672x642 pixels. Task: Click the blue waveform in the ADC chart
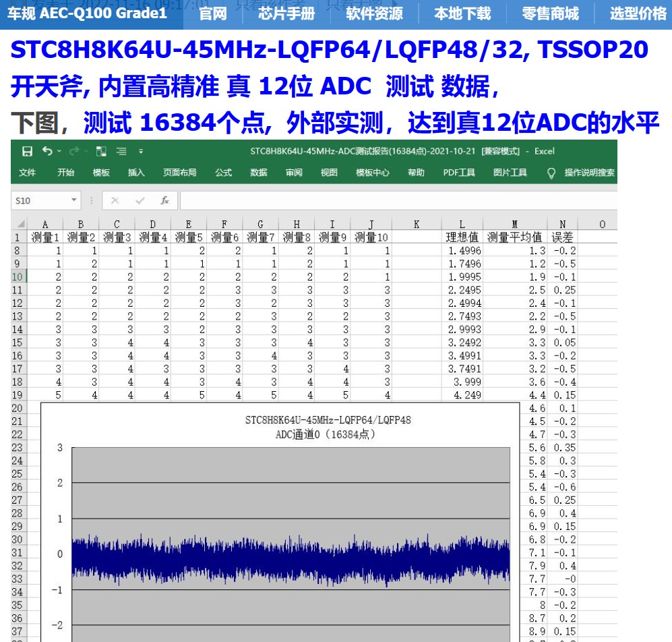291,560
